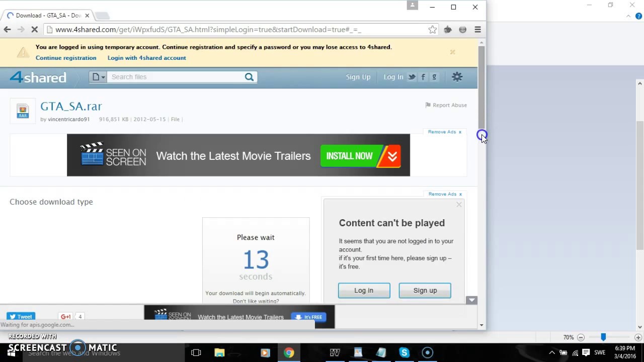
Task: Go back to previous page
Action: (x=7, y=30)
